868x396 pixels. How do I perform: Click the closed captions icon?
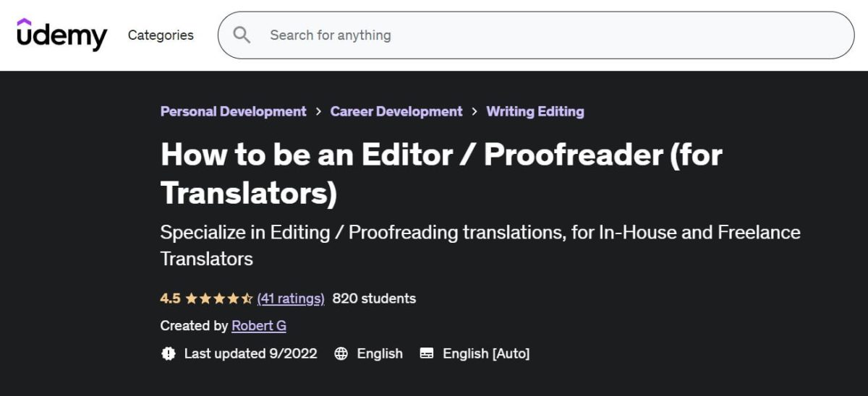point(427,353)
